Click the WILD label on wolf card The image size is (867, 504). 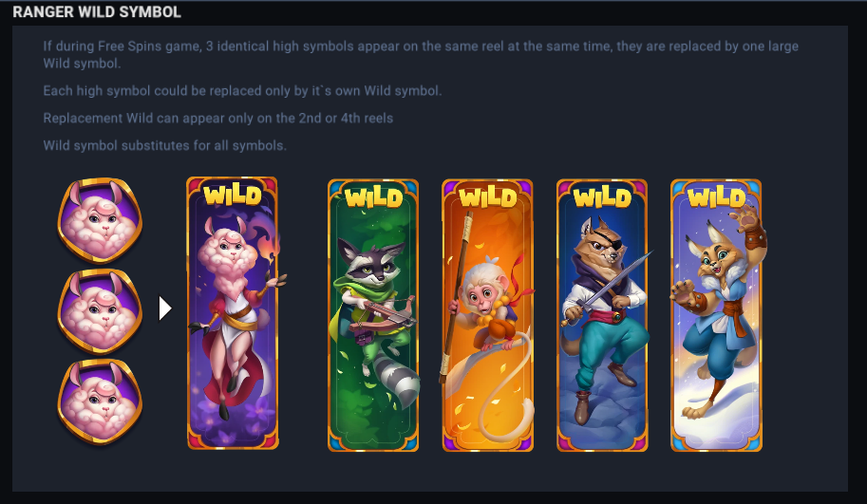(602, 197)
